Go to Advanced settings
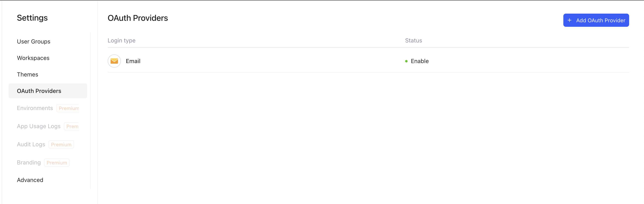This screenshot has width=644, height=204. click(30, 180)
